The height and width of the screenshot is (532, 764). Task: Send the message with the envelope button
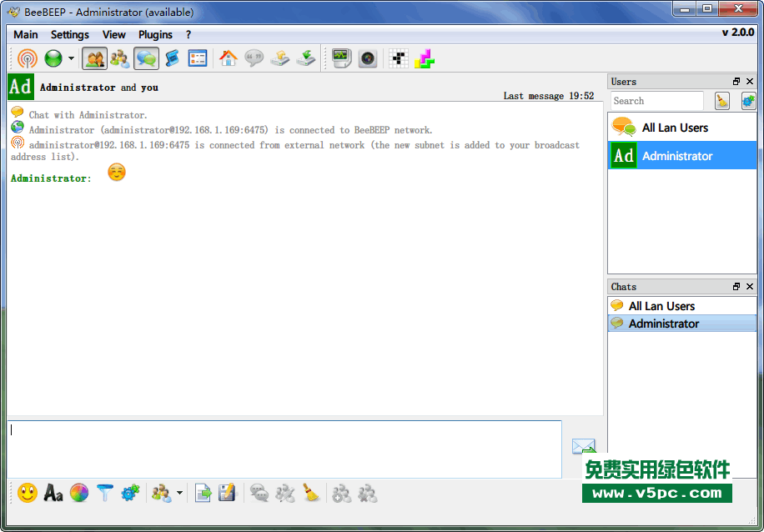[584, 446]
